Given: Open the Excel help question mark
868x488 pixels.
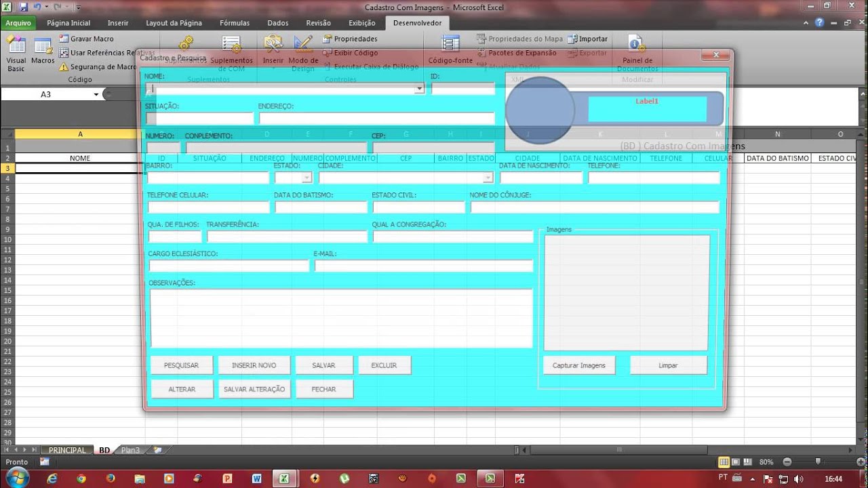Looking at the screenshot, I should (x=820, y=22).
